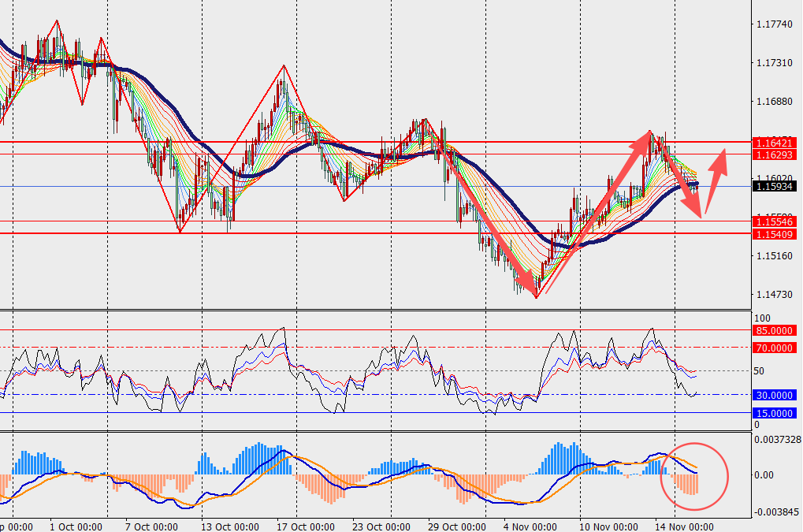Select the 1.16293 price level label
Screen dimensions: 803x532
click(x=773, y=155)
